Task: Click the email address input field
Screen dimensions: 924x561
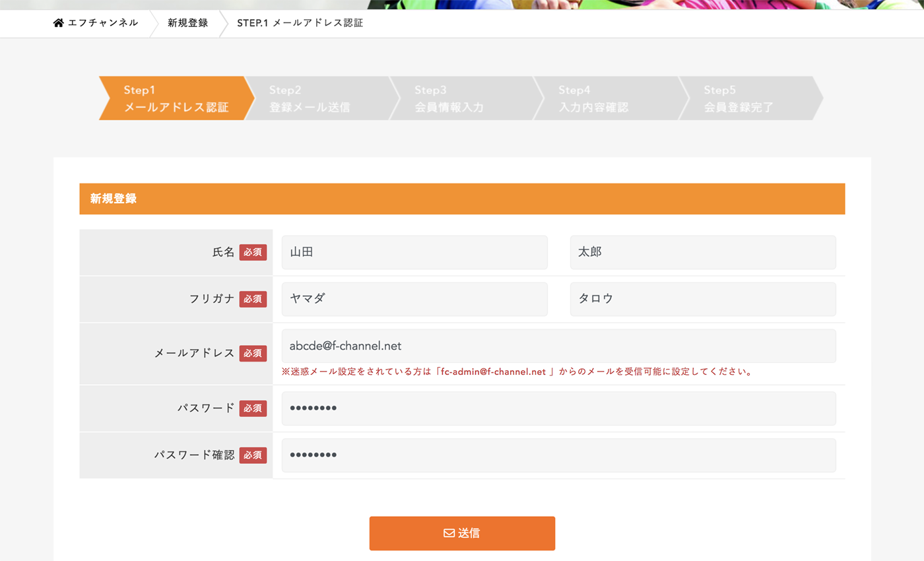Action: pos(558,346)
